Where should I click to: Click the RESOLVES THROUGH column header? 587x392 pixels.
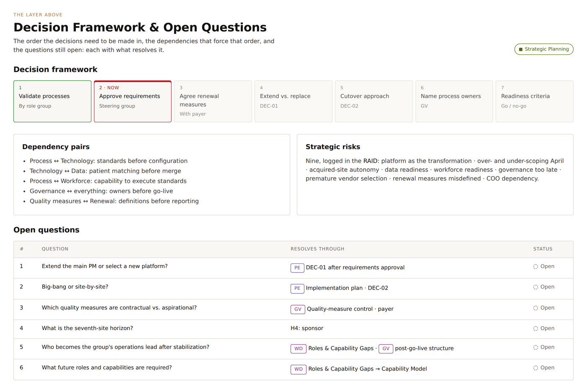click(317, 249)
